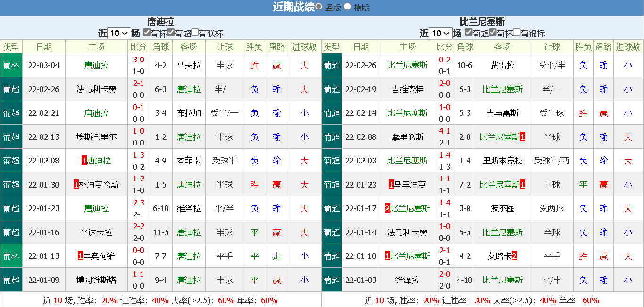Viewport: 644px width, 307px height.
Task: Uncheck 葡超 checkbox under 比兰尼塞斯
Action: point(468,33)
